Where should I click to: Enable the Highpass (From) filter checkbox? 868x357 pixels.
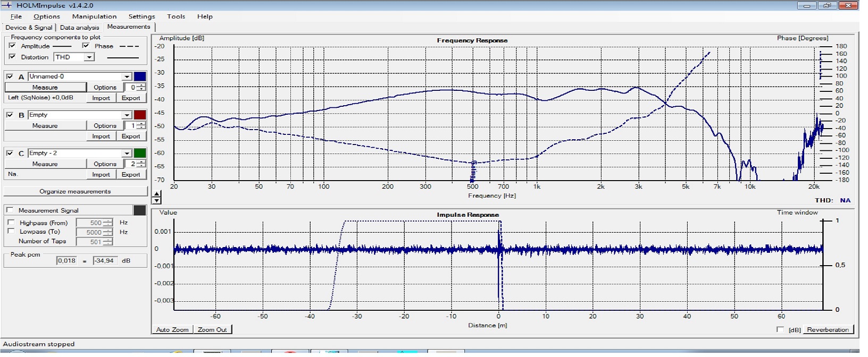click(11, 223)
